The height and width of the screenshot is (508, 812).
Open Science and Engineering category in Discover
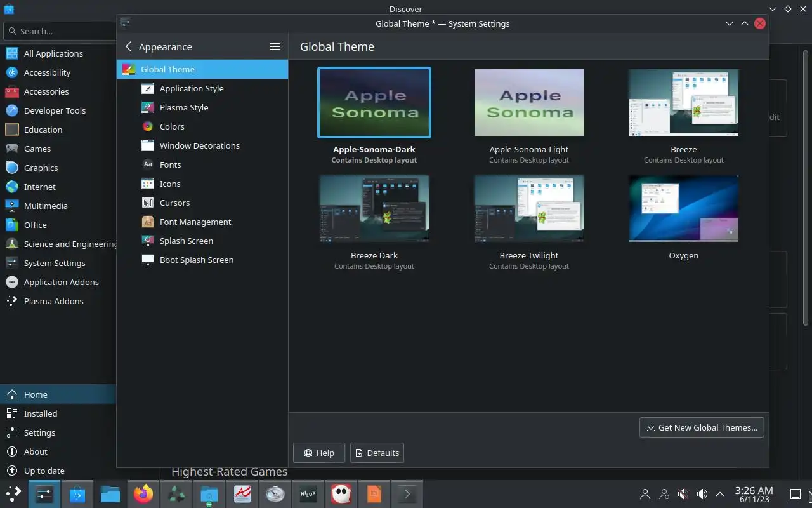[x=58, y=244]
